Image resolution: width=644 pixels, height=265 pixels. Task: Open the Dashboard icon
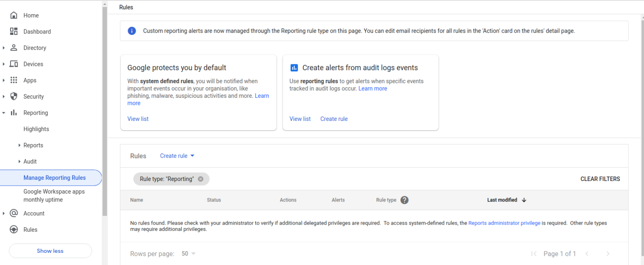14,31
